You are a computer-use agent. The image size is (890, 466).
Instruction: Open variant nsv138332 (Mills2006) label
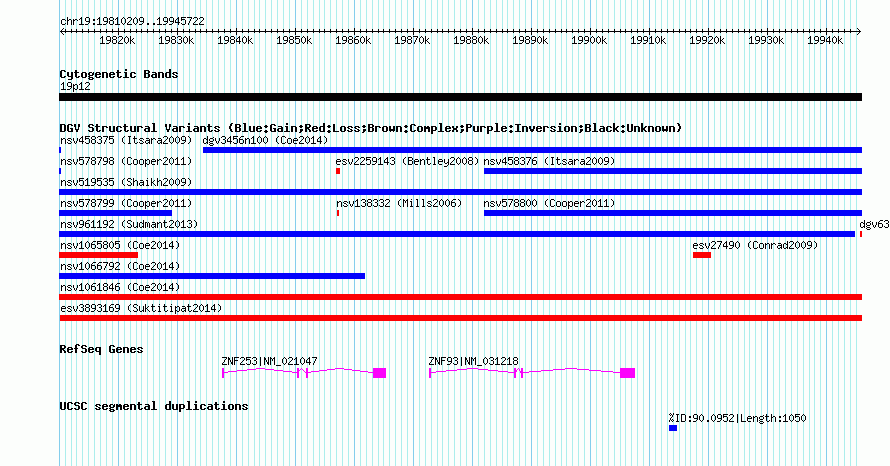pyautogui.click(x=399, y=203)
